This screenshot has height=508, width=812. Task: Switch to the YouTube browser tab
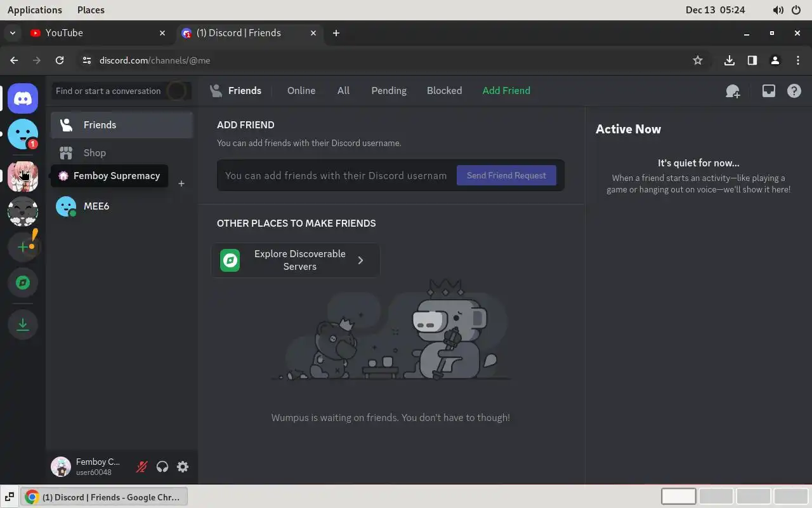[98, 33]
